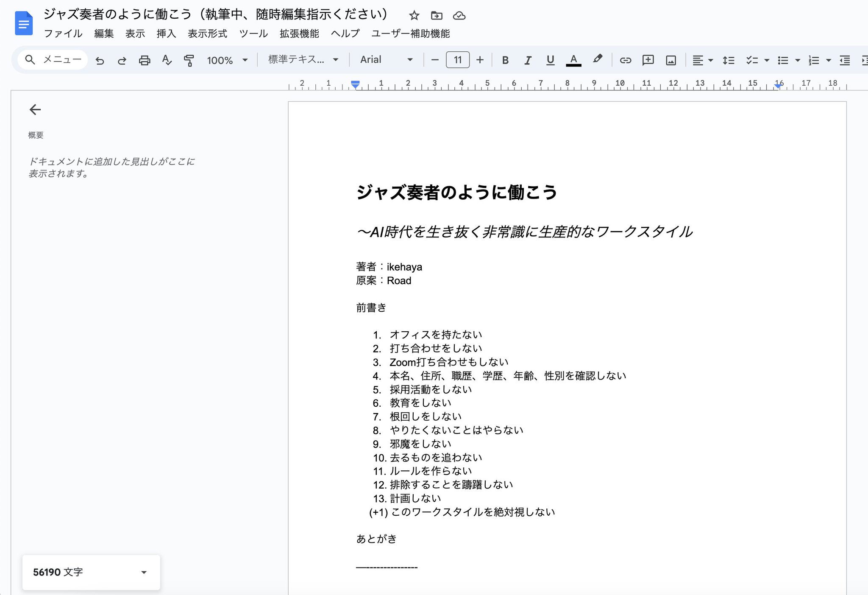Redo the last action
The width and height of the screenshot is (868, 595).
[x=122, y=60]
